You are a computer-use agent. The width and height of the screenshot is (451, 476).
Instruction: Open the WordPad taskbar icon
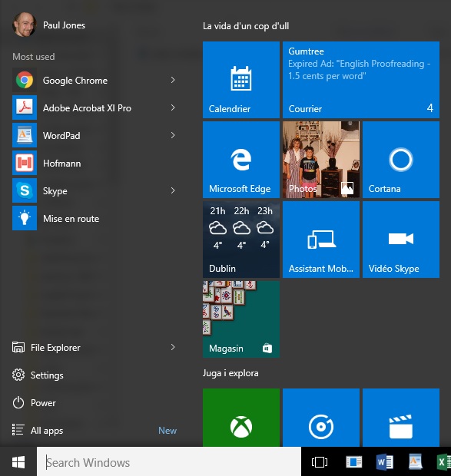click(415, 462)
